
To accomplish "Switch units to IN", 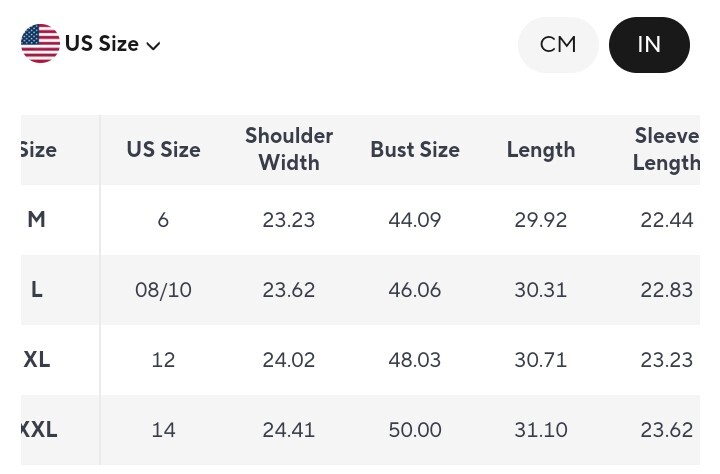I will [649, 45].
